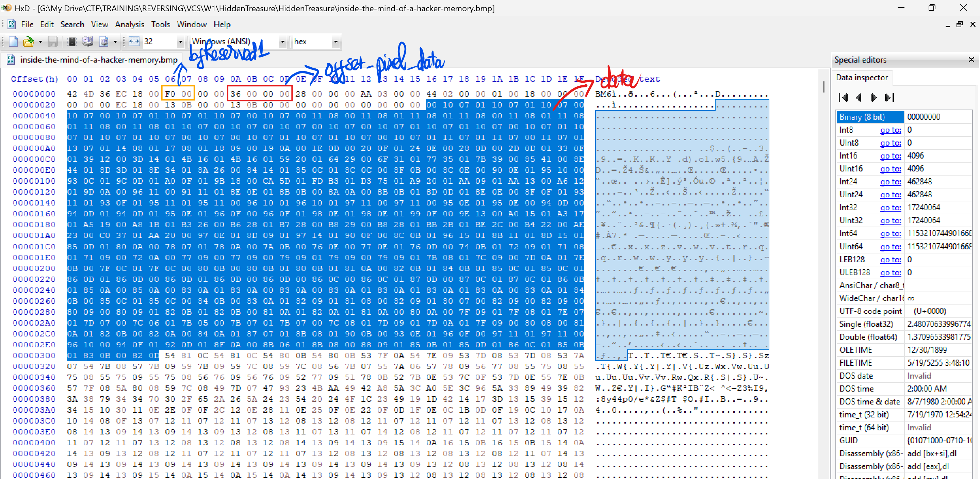Click the Open file folder icon

click(x=29, y=42)
